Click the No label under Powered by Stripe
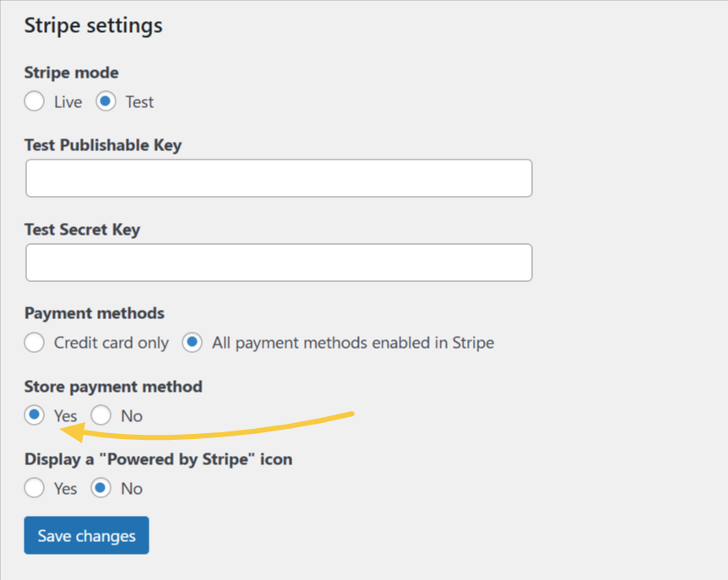Viewport: 728px width, 580px height. [x=132, y=488]
